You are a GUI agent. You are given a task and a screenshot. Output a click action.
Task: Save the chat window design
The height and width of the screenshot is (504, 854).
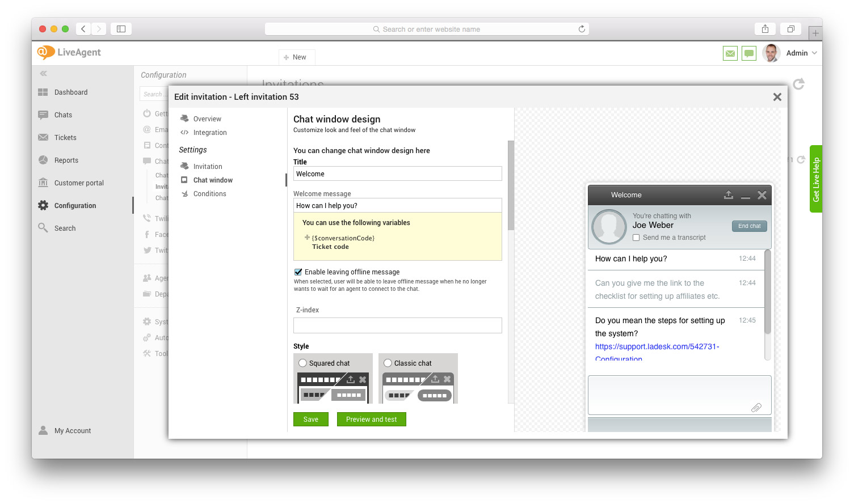coord(311,420)
